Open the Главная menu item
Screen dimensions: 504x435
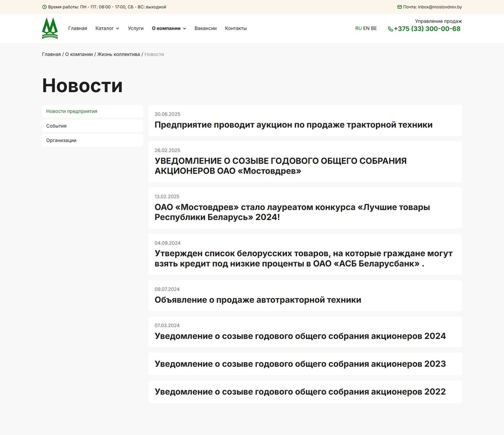pyautogui.click(x=78, y=28)
